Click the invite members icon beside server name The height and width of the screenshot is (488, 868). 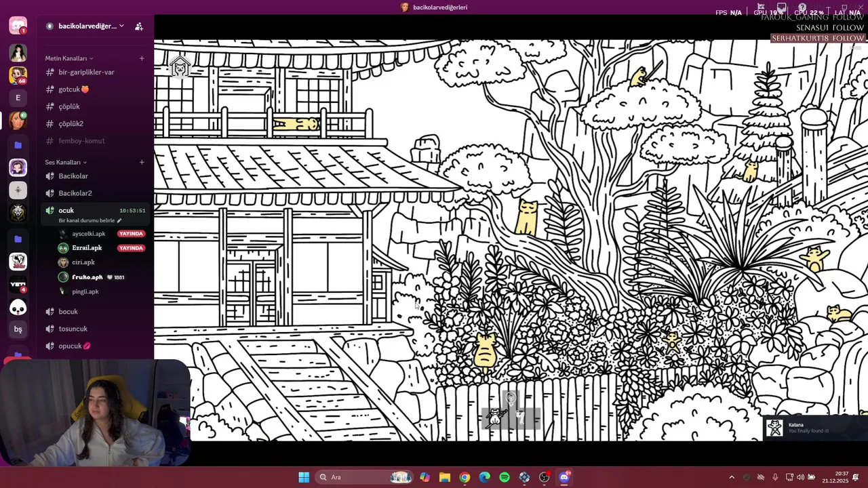pyautogui.click(x=139, y=26)
